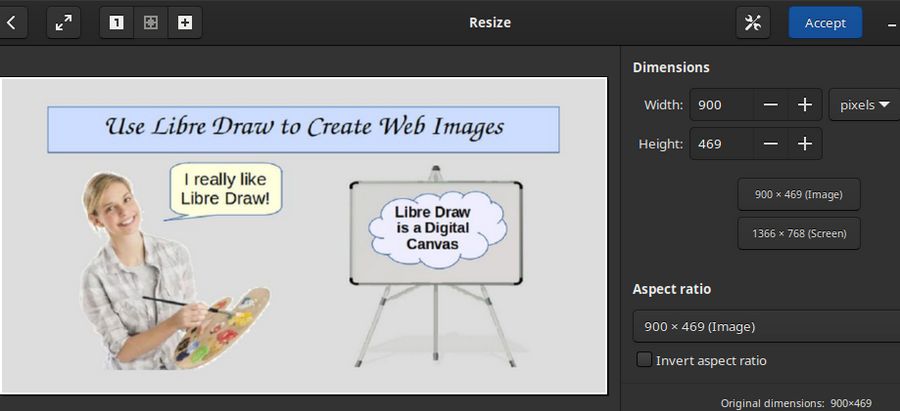Image resolution: width=900 pixels, height=411 pixels.
Task: Click the Accept button
Action: (x=825, y=23)
